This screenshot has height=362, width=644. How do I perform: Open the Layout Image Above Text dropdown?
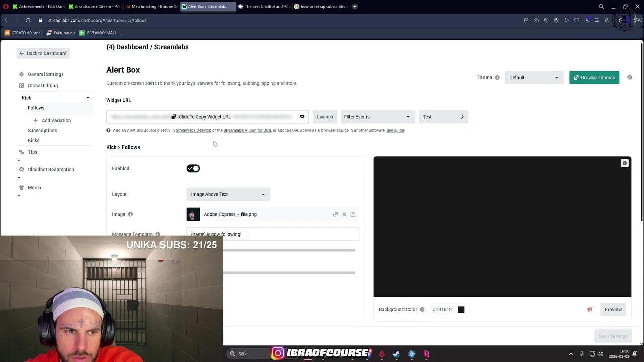click(x=228, y=194)
